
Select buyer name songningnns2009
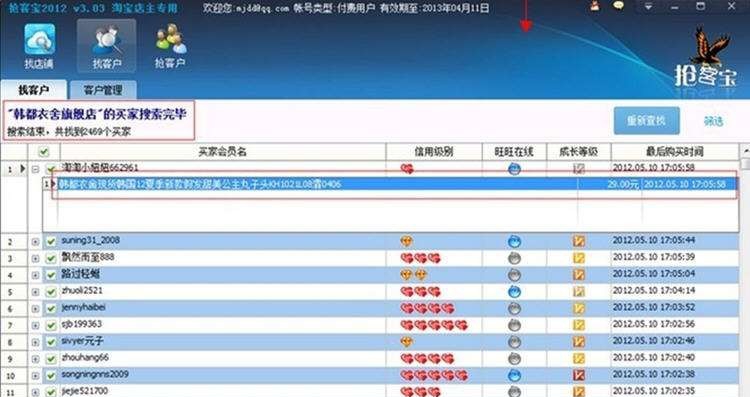point(95,374)
